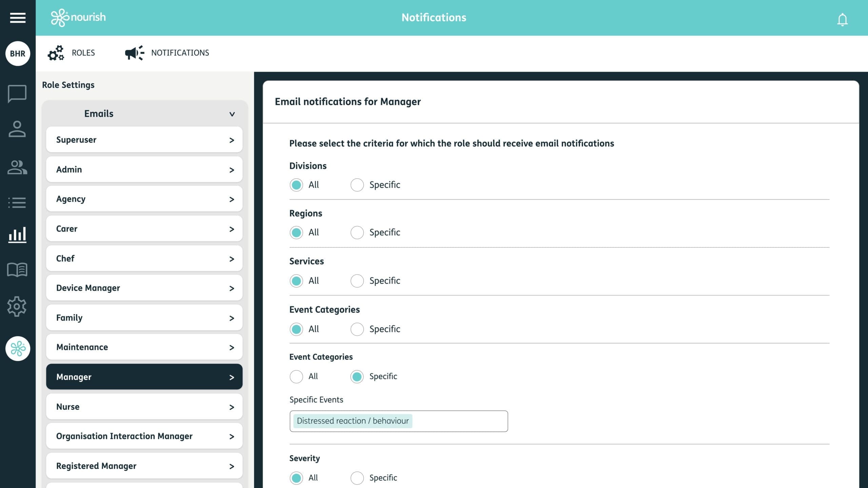Click the Notifications page title
The image size is (868, 488).
click(434, 18)
